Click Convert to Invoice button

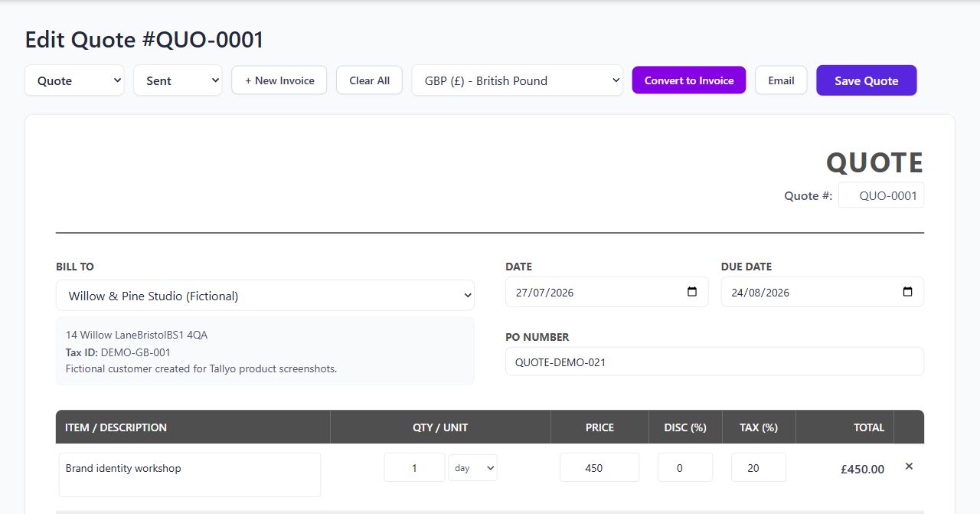click(689, 80)
